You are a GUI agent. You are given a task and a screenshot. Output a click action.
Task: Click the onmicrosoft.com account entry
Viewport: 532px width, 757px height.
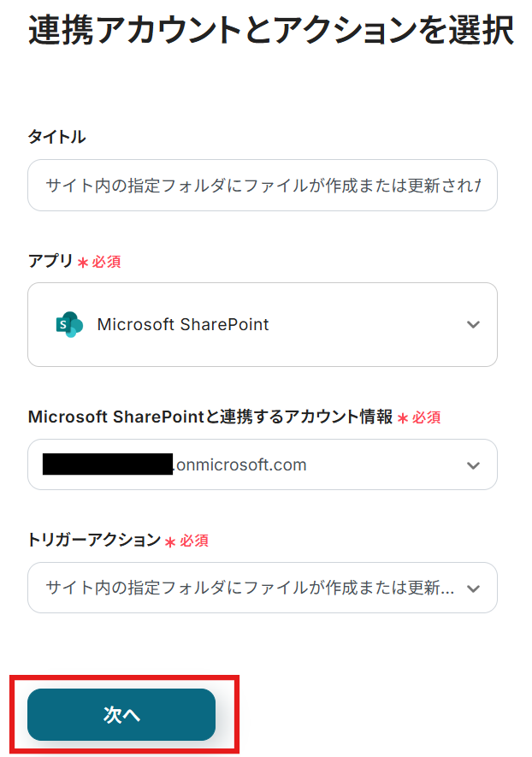tap(239, 465)
